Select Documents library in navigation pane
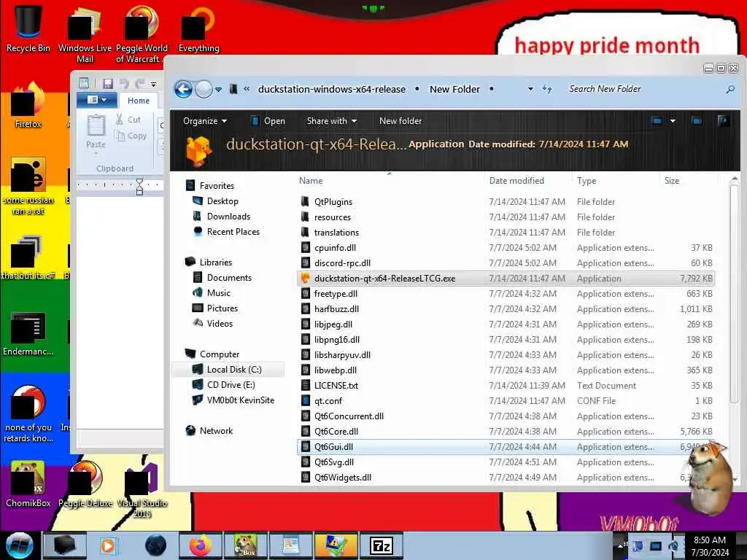 pyautogui.click(x=229, y=277)
